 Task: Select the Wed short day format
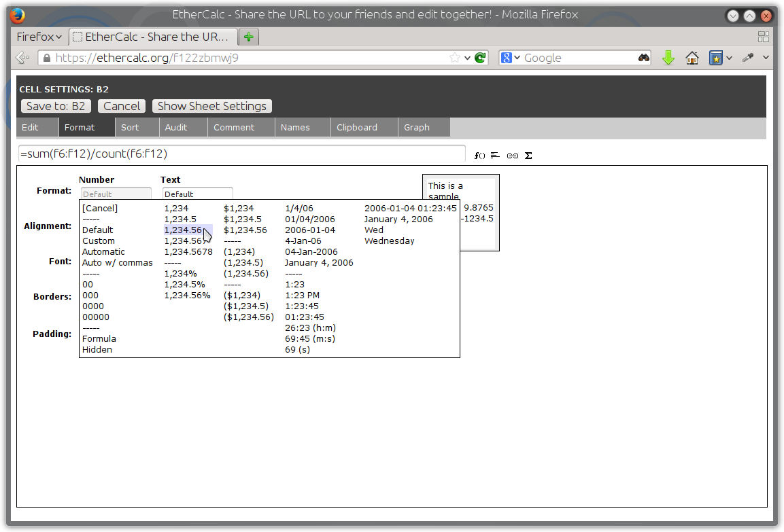click(x=374, y=230)
